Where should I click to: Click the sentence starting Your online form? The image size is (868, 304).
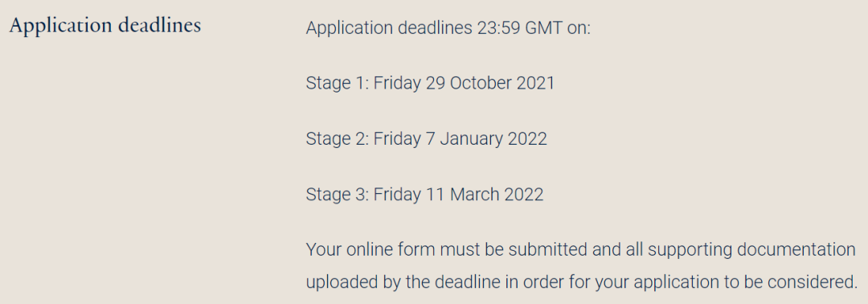tap(581, 265)
